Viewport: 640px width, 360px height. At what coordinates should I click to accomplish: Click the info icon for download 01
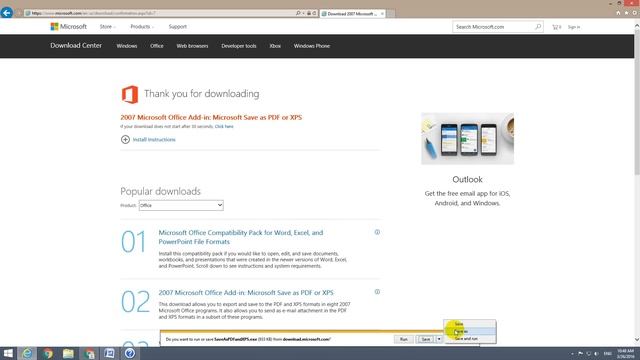pyautogui.click(x=377, y=232)
